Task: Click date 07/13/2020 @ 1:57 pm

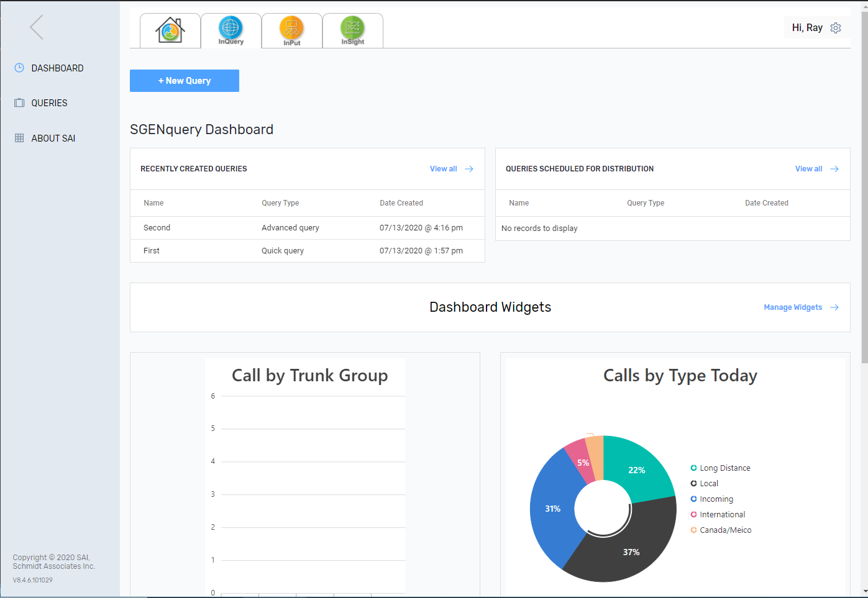Action: [421, 251]
